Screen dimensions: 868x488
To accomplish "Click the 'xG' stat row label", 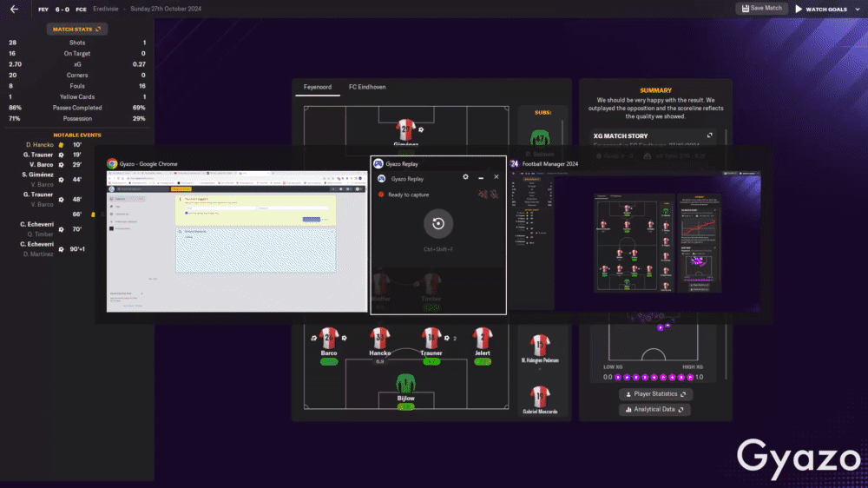I will click(x=77, y=64).
